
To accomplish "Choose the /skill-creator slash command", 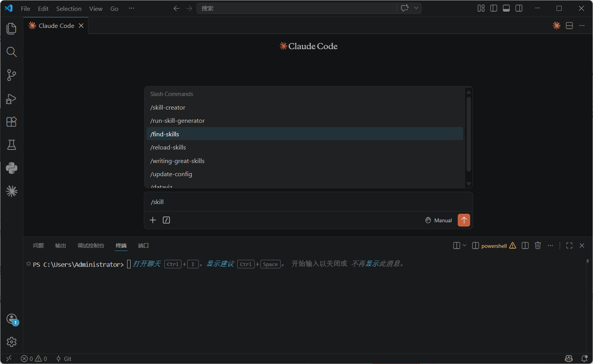I will (305, 107).
